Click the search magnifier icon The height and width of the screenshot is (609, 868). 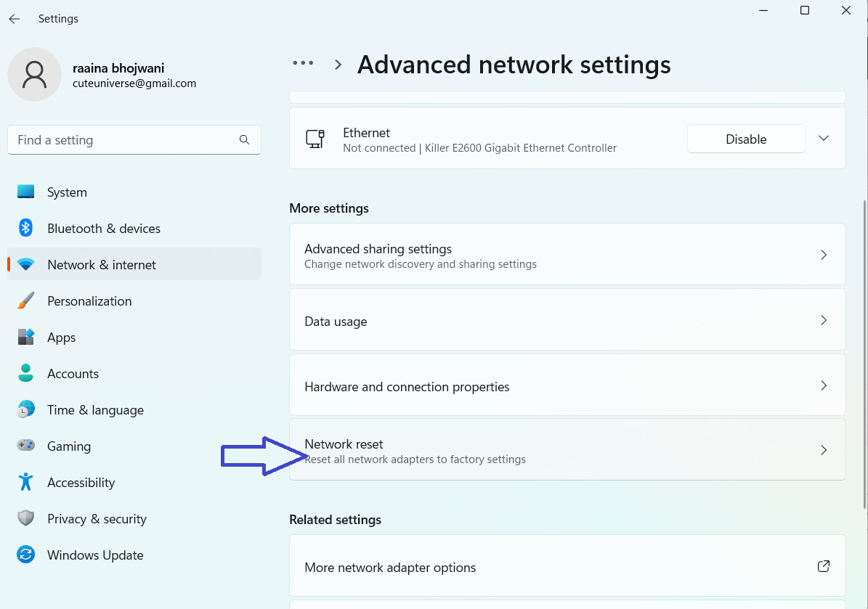coord(244,140)
